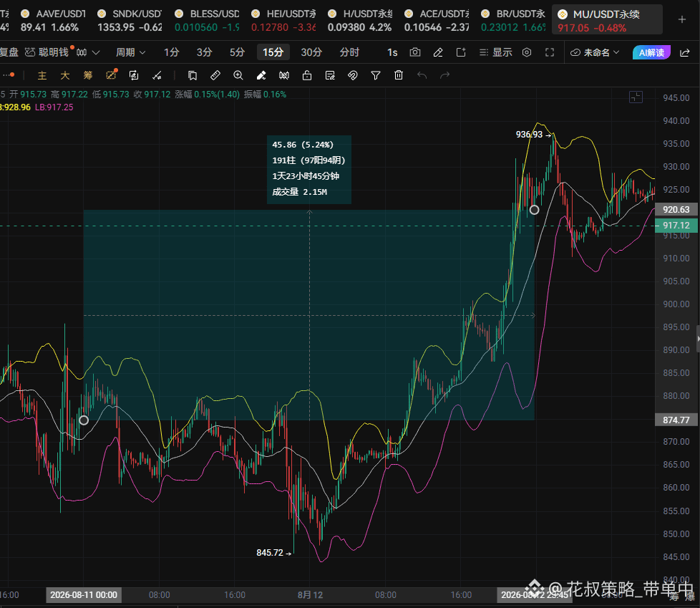Select the 大 indicator icon
Screen dimensions: 700x608
pyautogui.click(x=64, y=75)
